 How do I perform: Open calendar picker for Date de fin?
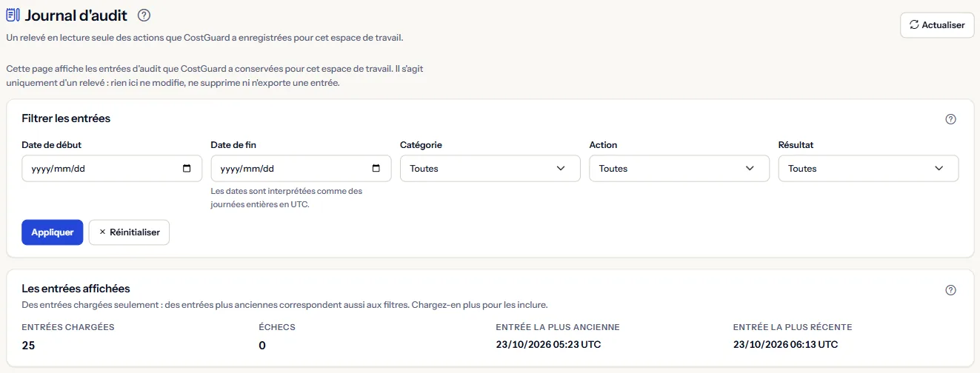click(376, 169)
